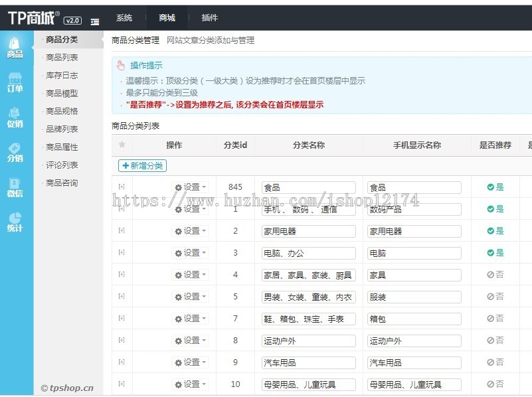
Task: Toggle 是否推荐 for 电脑、办公 row
Action: 495,252
